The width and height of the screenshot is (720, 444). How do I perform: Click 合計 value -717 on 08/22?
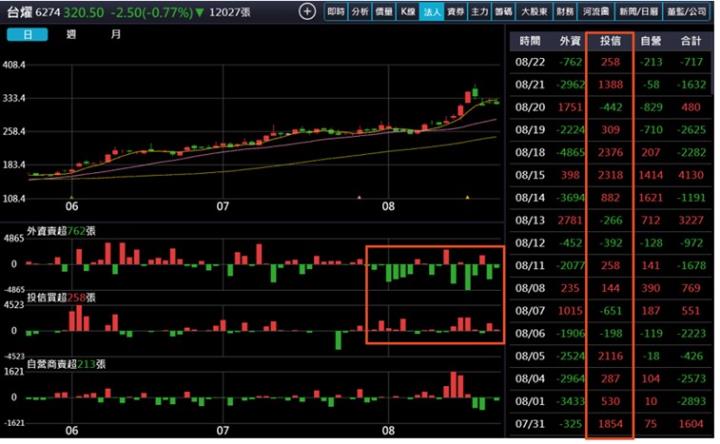click(x=692, y=62)
